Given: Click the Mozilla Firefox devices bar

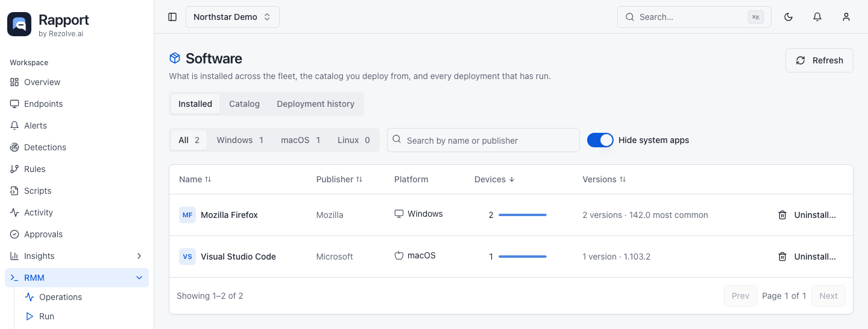Looking at the screenshot, I should 523,215.
